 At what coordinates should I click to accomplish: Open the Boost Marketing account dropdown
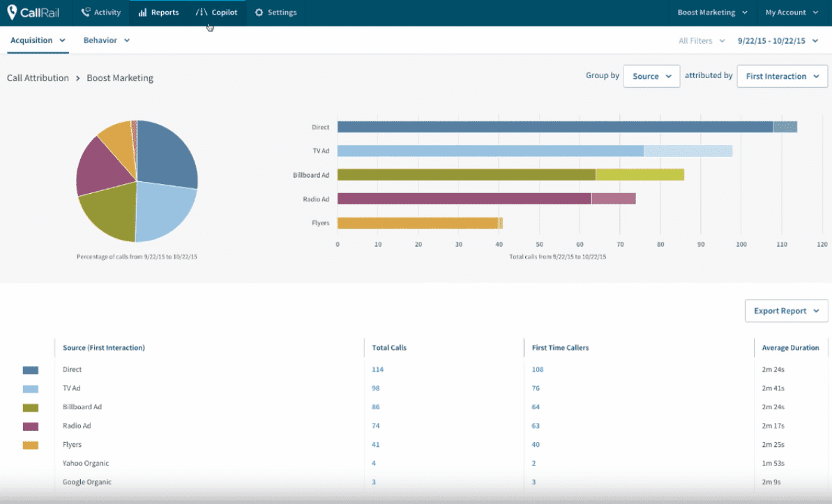point(712,13)
